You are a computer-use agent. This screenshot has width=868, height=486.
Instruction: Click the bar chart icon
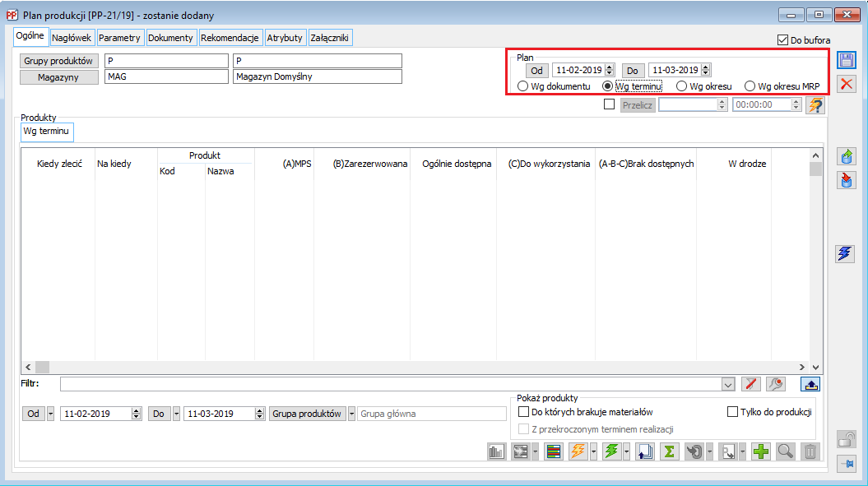click(x=497, y=451)
